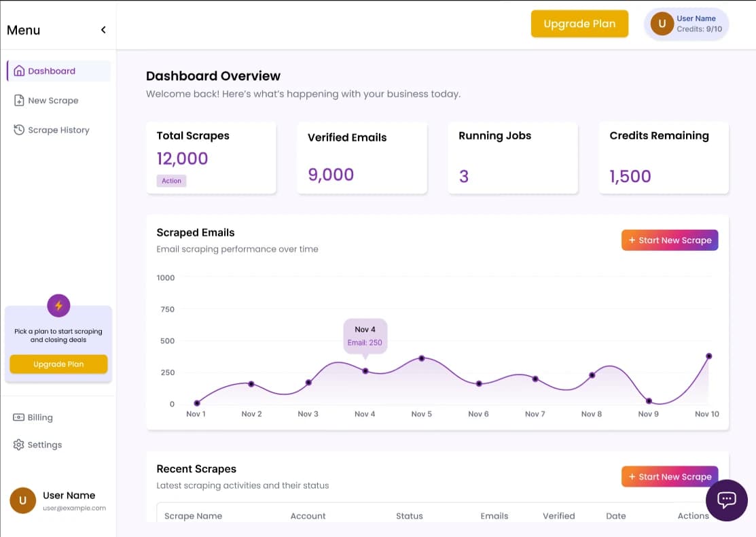Open the chat support bubble icon
This screenshot has width=756, height=537.
pyautogui.click(x=727, y=500)
